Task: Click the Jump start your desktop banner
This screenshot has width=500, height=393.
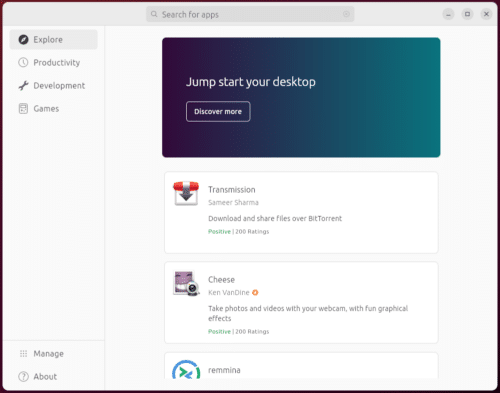Action: 301,97
